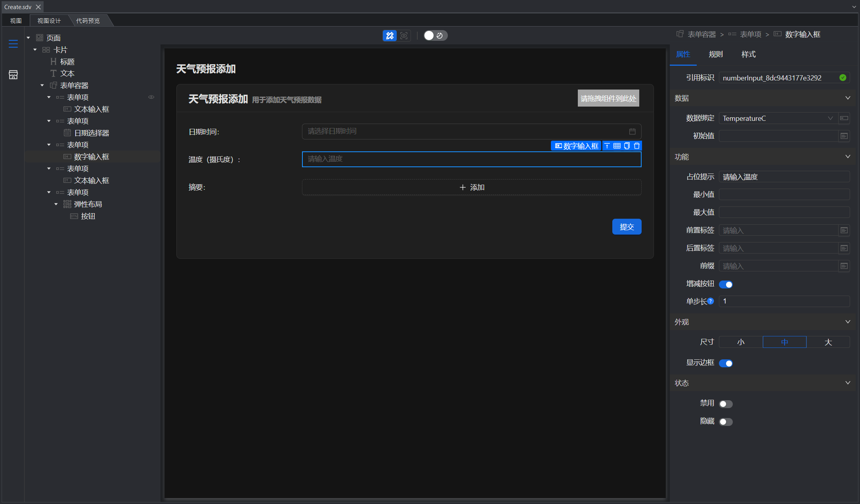Click the help icon next to 单步长
This screenshot has height=504, width=860.
tap(711, 301)
